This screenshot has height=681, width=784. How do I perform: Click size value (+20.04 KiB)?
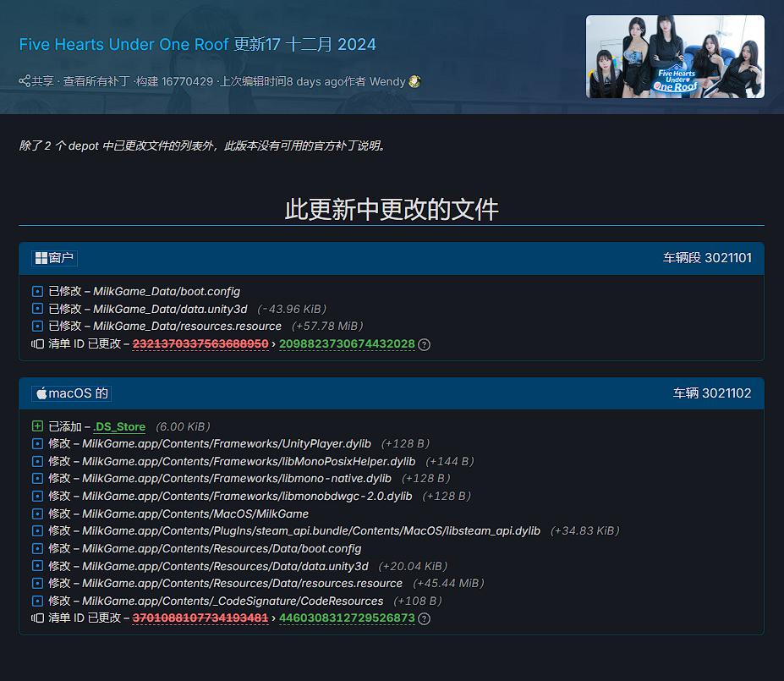(413, 566)
